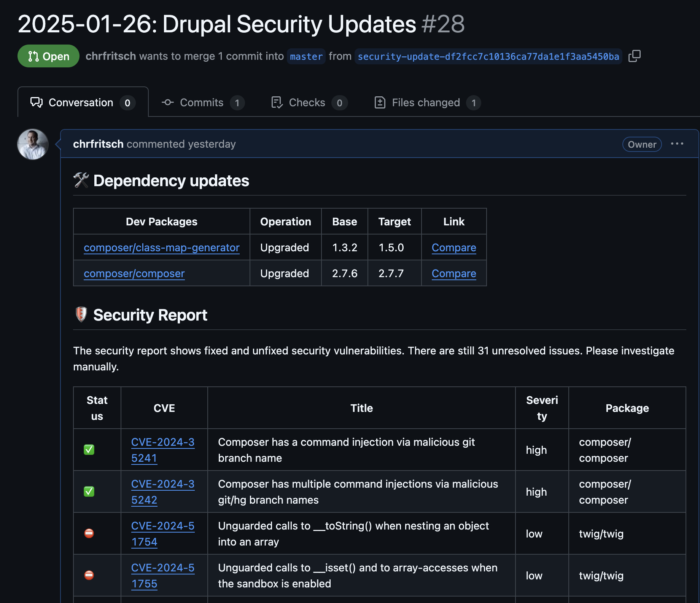Click the Owner badge on the comment
This screenshot has width=700, height=603.
(x=642, y=144)
